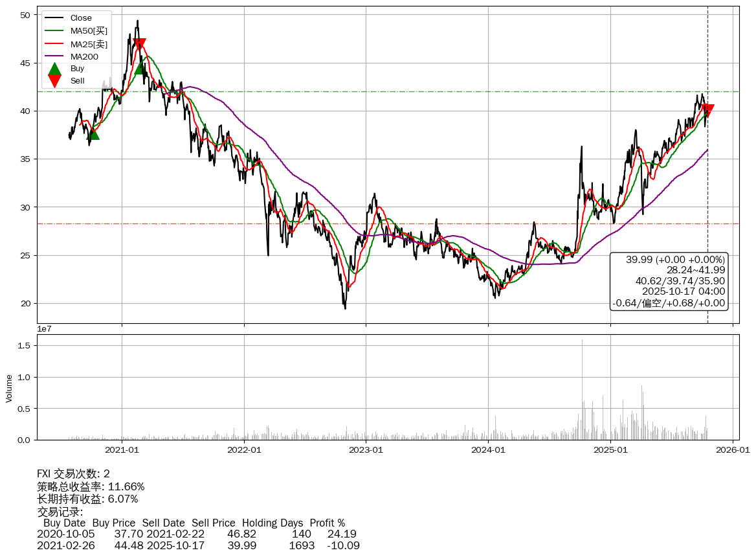Image resolution: width=756 pixels, height=557 pixels.
Task: Click the February 2021 green buy marker
Action: click(x=140, y=67)
